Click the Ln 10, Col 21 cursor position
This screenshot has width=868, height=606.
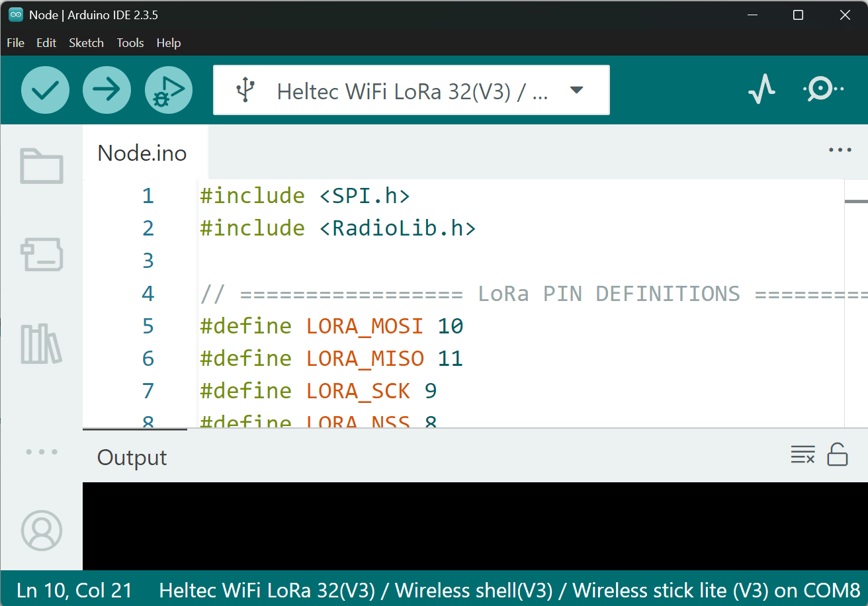click(x=74, y=590)
